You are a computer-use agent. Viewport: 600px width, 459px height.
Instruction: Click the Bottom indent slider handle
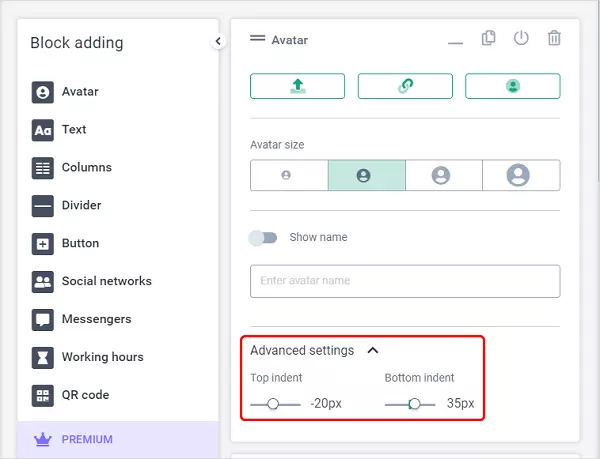point(414,404)
